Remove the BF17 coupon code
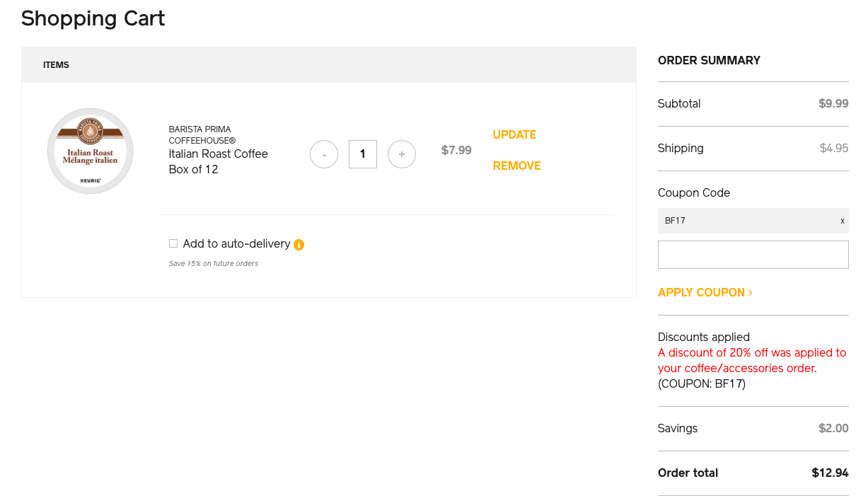The width and height of the screenshot is (868, 503). 843,221
